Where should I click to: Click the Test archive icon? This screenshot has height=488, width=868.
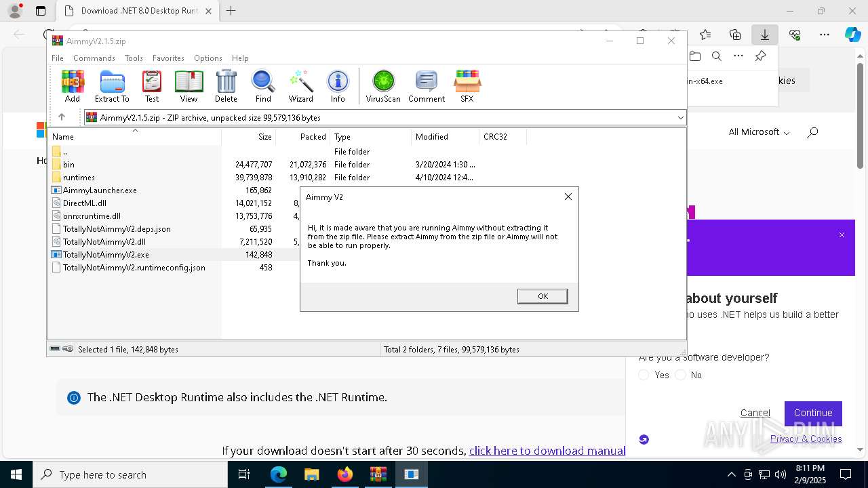(152, 86)
